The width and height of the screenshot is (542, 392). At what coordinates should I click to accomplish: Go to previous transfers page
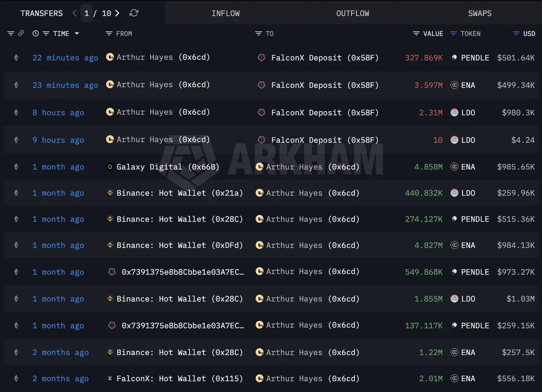coord(74,13)
